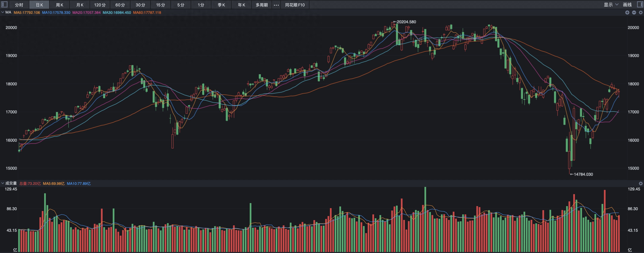Click the plus zoom-in chart icon
Viewport: 644px width, 253px height.
pyautogui.click(x=627, y=12)
